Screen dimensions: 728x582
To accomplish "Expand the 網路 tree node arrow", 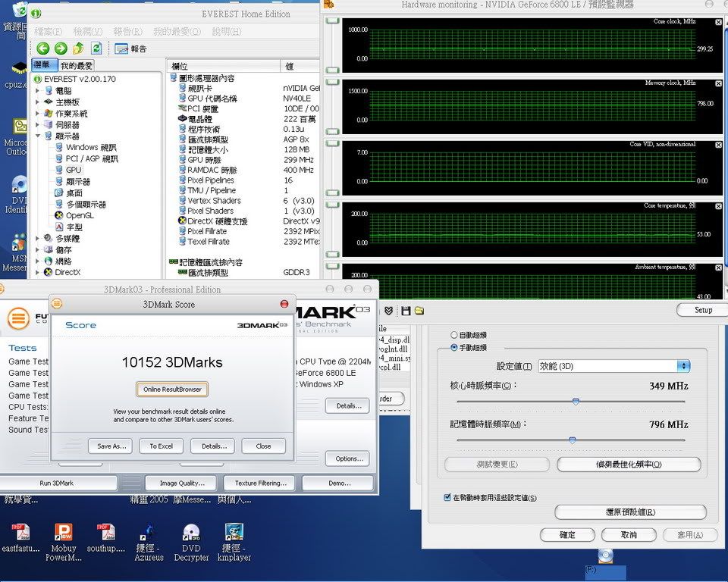I will point(38,261).
